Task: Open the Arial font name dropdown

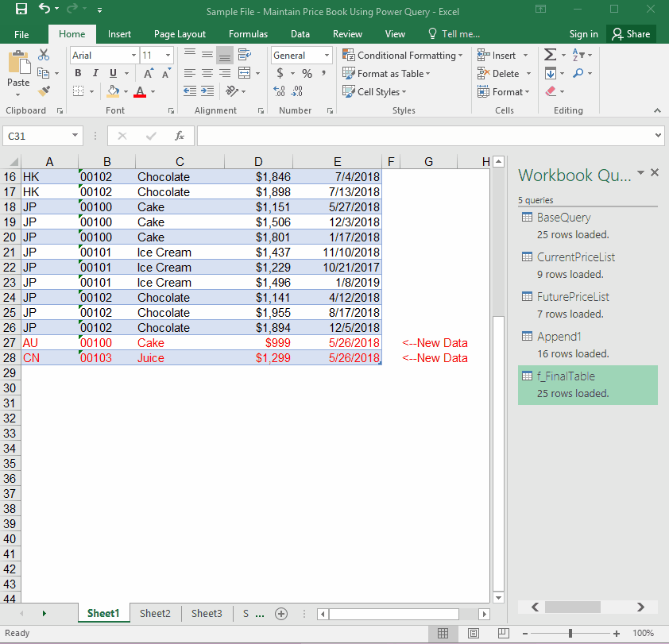Action: point(133,56)
